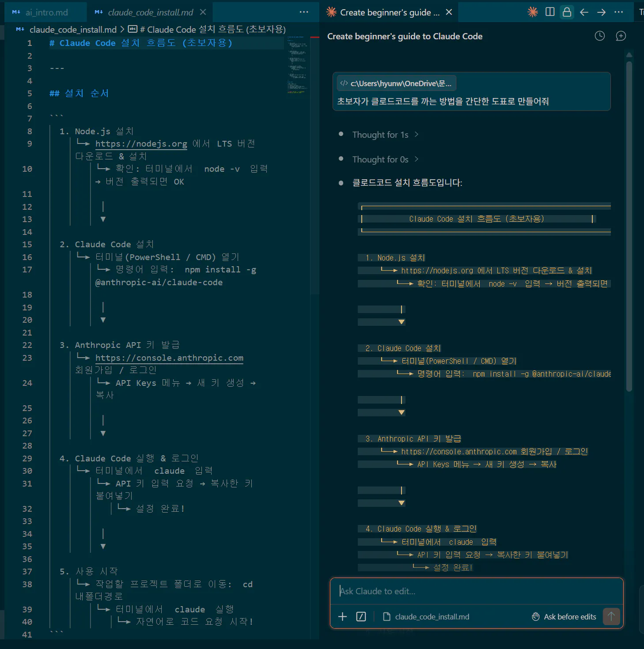Screen dimensions: 644x649
Task: Click line number 22 in the editor gutter
Action: [x=27, y=345]
